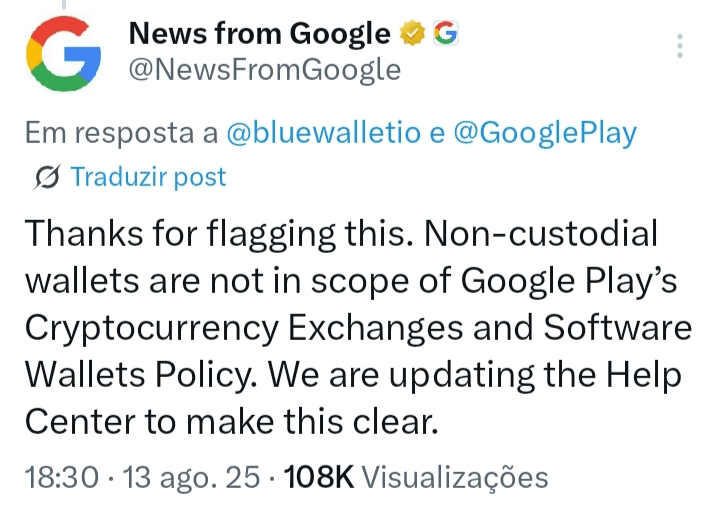Click the @NewsFromGoogle handle
720x505 pixels.
[x=265, y=69]
